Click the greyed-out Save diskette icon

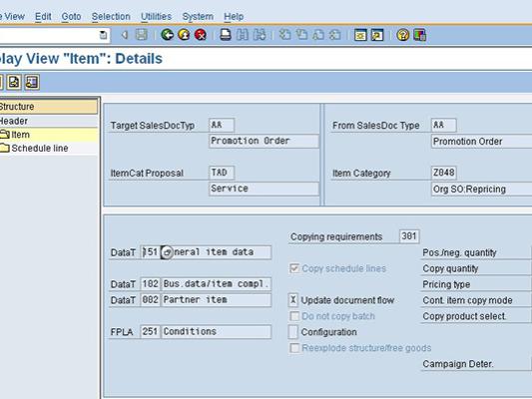(x=142, y=35)
